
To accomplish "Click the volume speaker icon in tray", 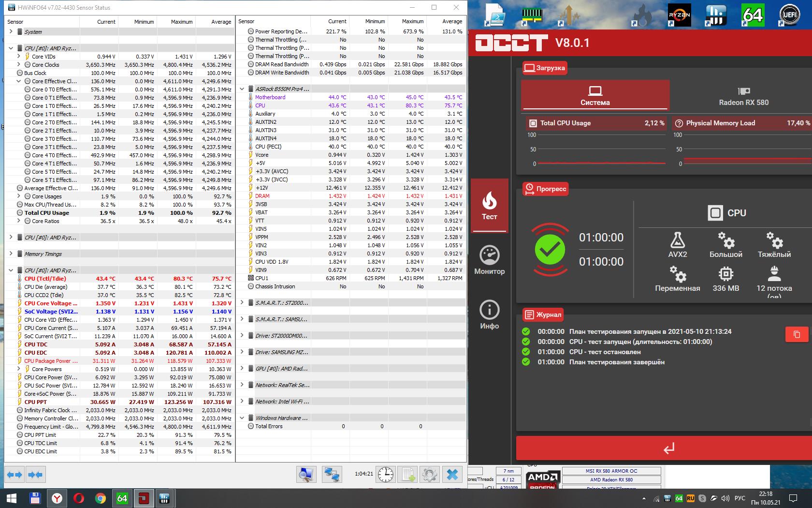I will (725, 498).
